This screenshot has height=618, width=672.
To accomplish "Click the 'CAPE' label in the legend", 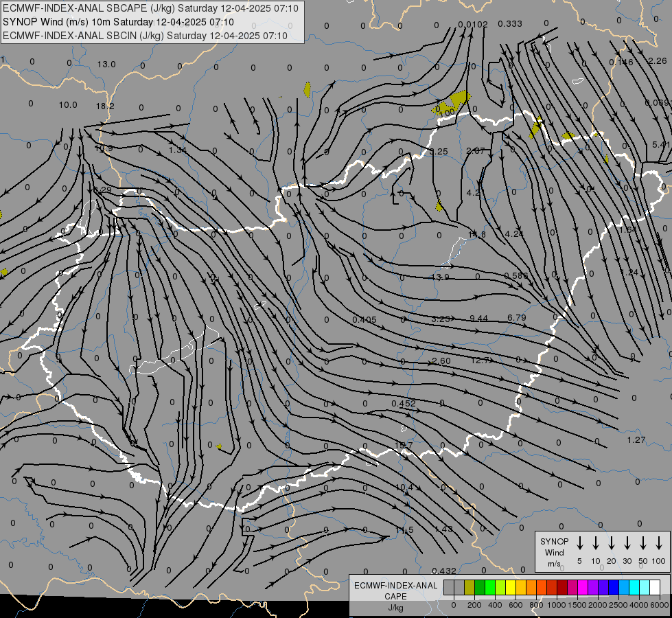I will tap(395, 597).
